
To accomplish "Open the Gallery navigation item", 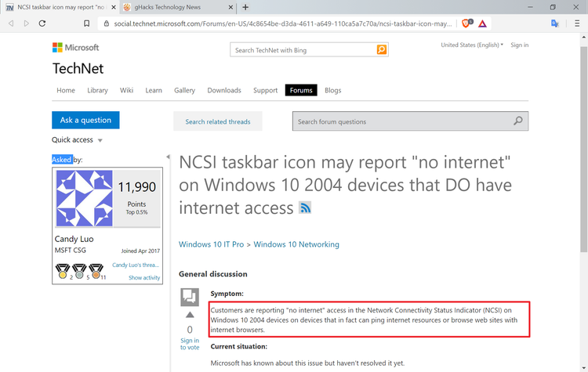I will [x=184, y=90].
